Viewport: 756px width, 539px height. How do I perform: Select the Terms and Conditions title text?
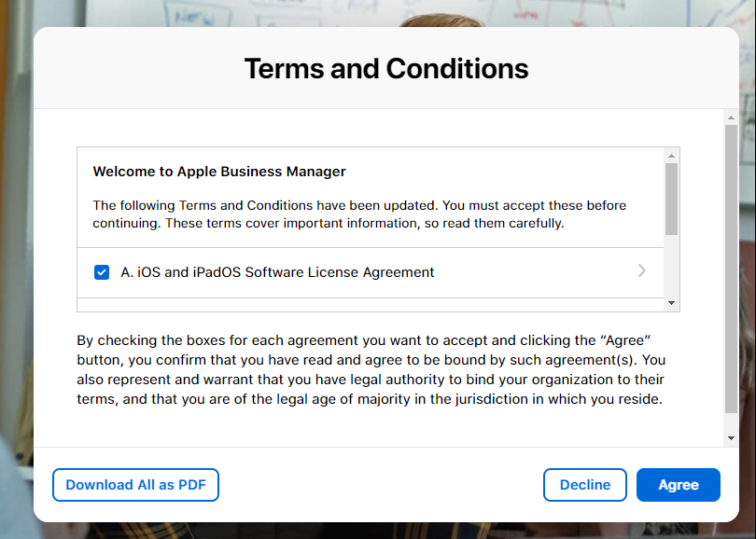point(385,68)
